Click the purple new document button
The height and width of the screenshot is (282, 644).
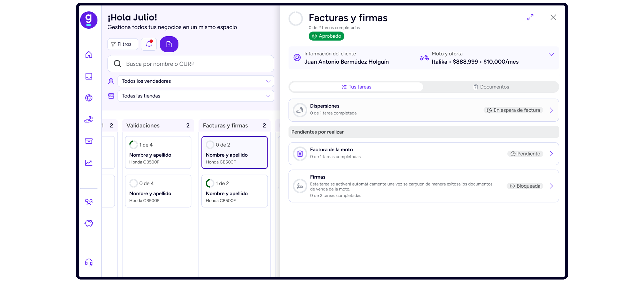click(x=169, y=44)
